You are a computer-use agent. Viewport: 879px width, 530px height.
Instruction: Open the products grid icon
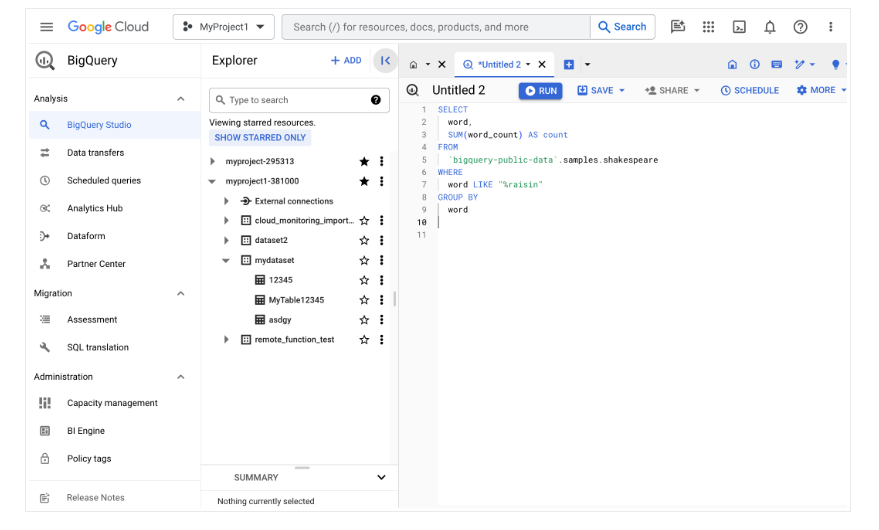pos(709,26)
